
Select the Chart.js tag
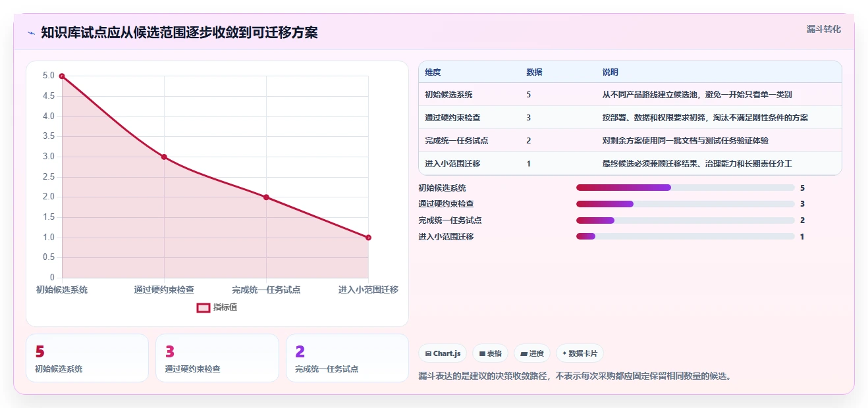point(443,353)
